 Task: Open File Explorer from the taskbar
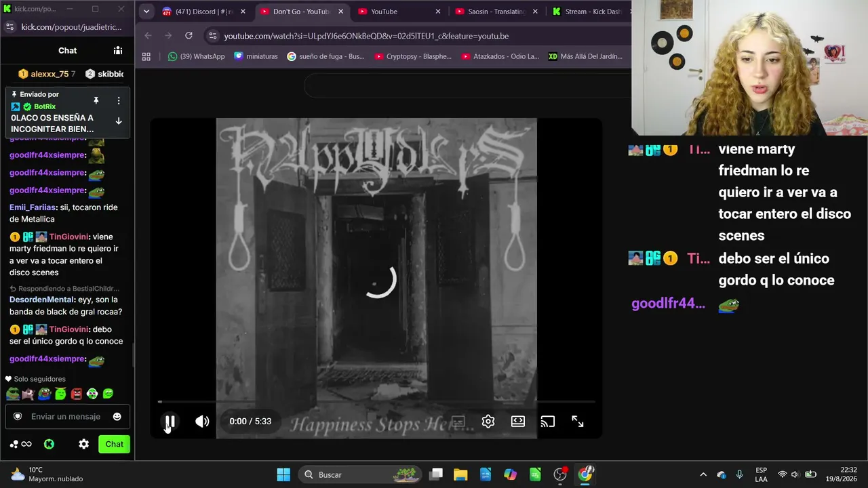coord(460,474)
